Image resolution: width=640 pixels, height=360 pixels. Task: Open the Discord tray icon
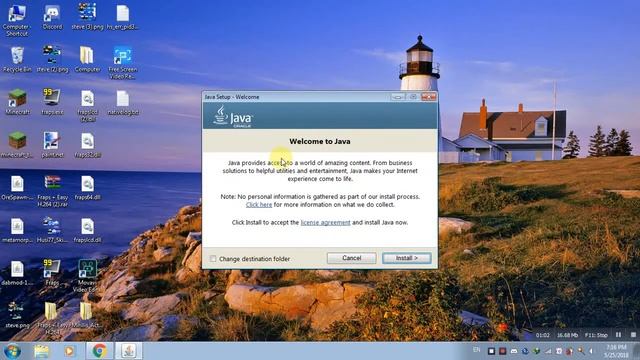pyautogui.click(x=514, y=351)
